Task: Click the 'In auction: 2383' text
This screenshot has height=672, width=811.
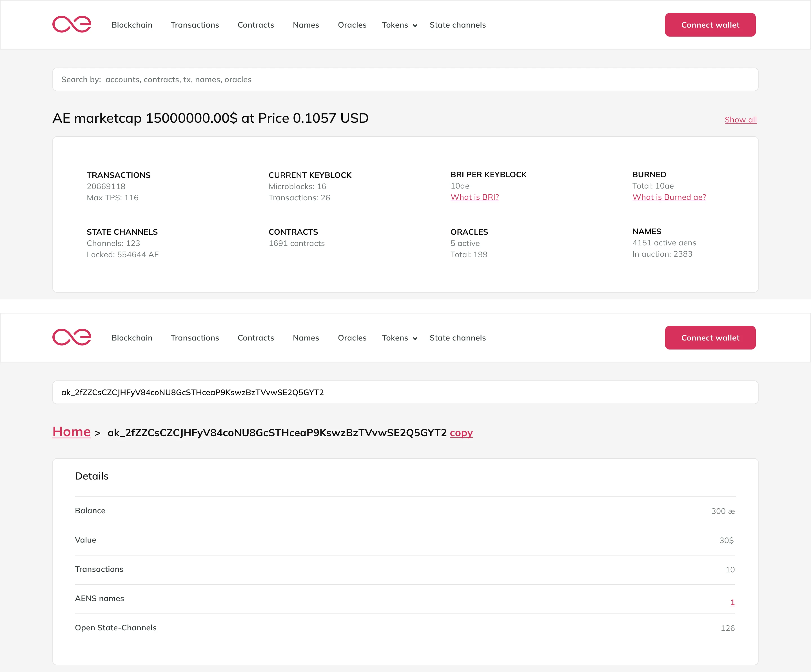Action: tap(662, 254)
